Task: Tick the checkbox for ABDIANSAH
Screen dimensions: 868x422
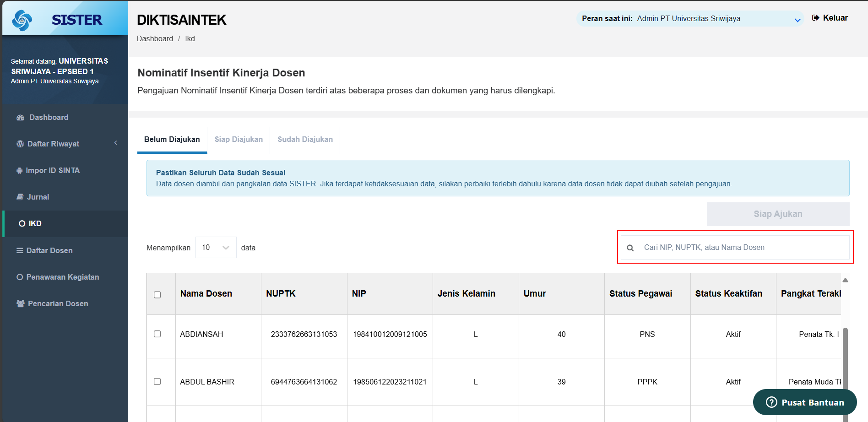Action: [157, 334]
